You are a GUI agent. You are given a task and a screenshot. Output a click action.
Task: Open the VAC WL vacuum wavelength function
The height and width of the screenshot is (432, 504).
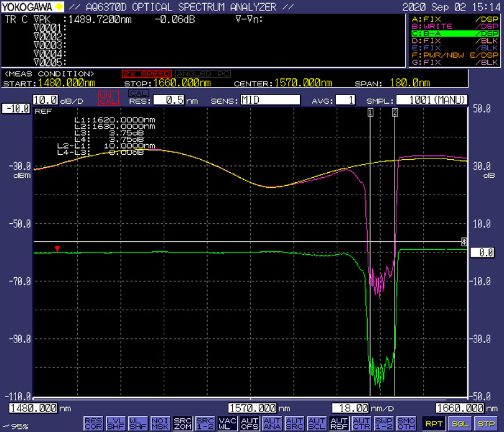pos(228,423)
